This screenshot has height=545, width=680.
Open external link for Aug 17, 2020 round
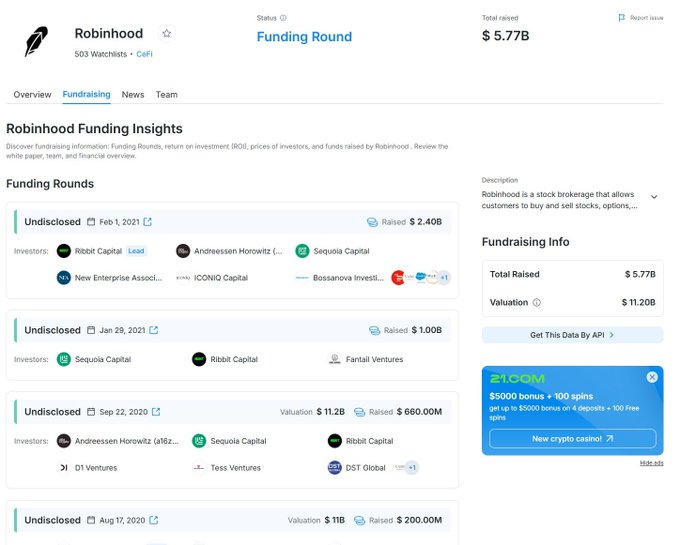[x=154, y=520]
